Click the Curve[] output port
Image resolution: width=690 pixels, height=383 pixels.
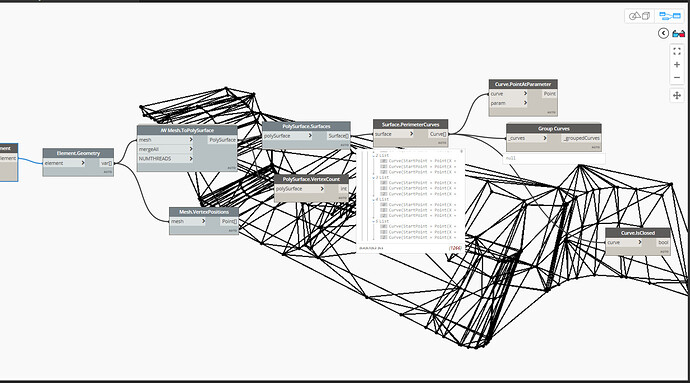pos(438,134)
